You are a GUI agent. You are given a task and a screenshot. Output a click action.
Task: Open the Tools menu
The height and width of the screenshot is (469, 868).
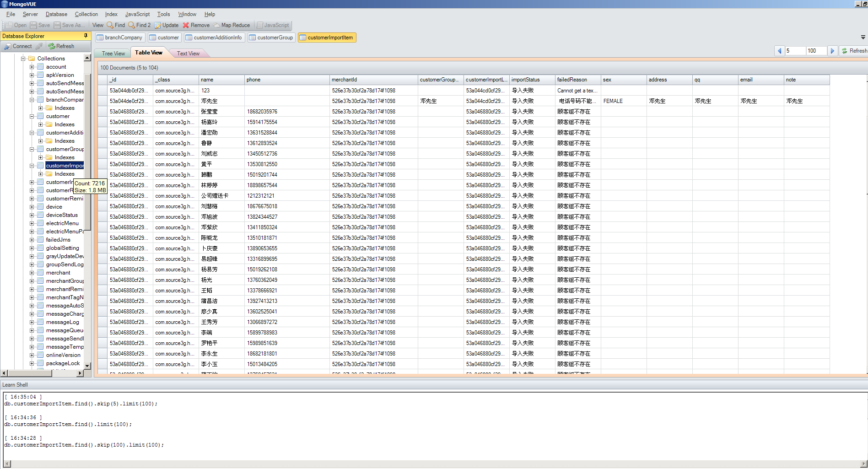pos(163,14)
